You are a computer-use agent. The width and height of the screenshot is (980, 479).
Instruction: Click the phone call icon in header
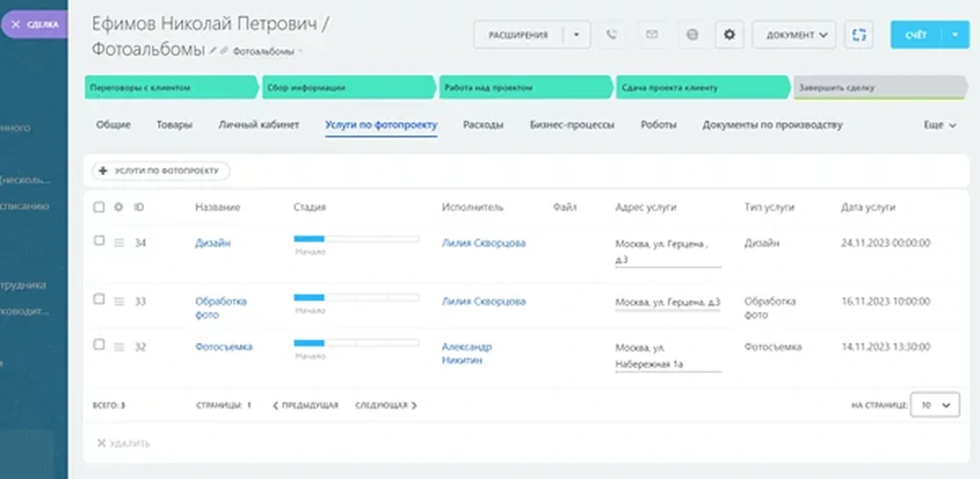click(611, 35)
